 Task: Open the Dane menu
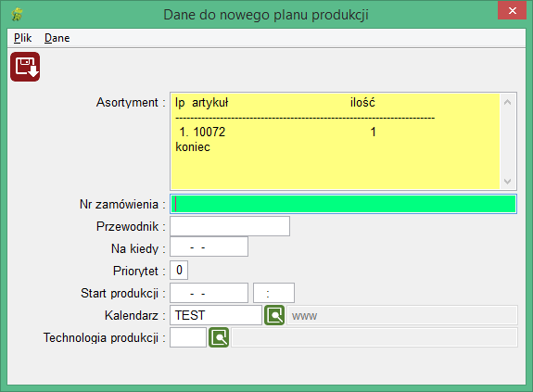point(57,38)
